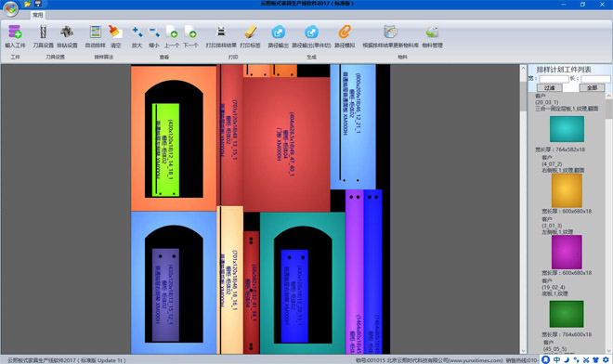Print nesting results with 打印排样结果

tap(221, 36)
